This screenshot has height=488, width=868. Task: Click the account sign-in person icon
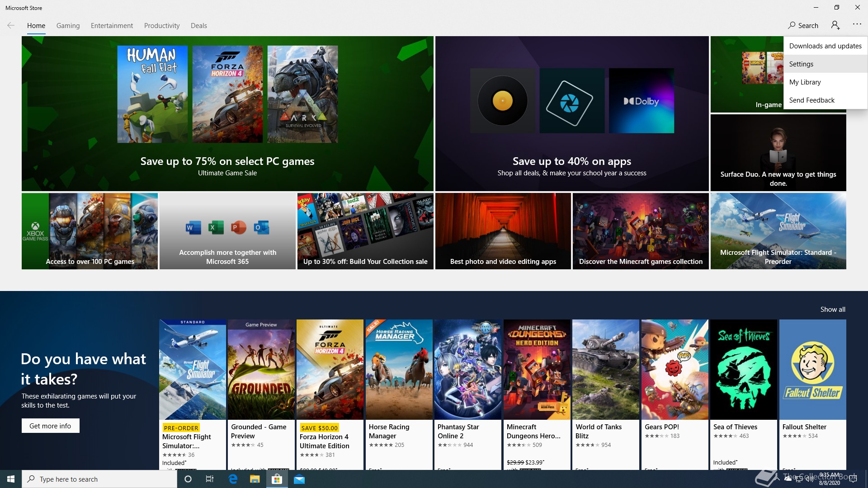(835, 25)
